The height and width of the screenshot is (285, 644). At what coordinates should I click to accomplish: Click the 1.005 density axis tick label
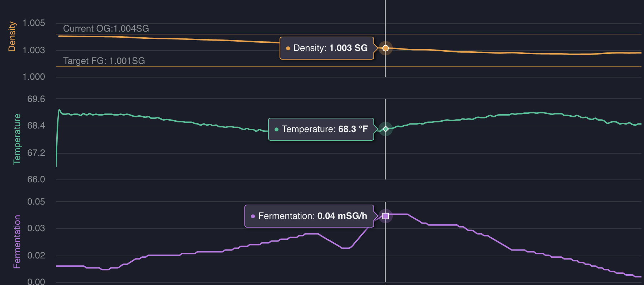[34, 23]
